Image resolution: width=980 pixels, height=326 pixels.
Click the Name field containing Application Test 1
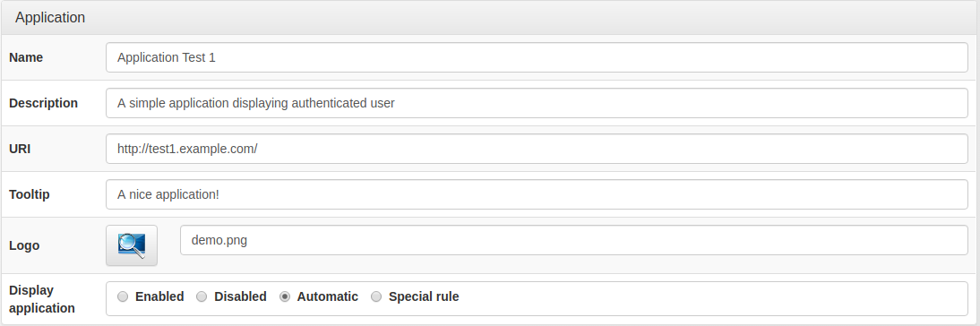537,57
